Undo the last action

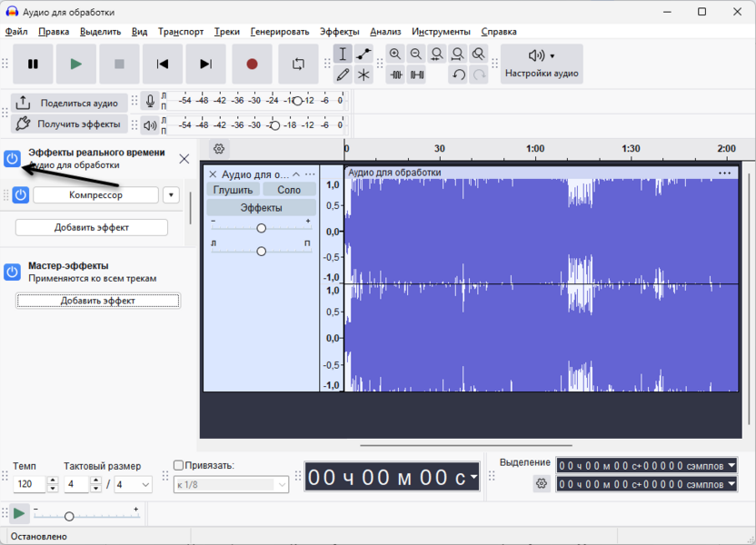[x=459, y=74]
